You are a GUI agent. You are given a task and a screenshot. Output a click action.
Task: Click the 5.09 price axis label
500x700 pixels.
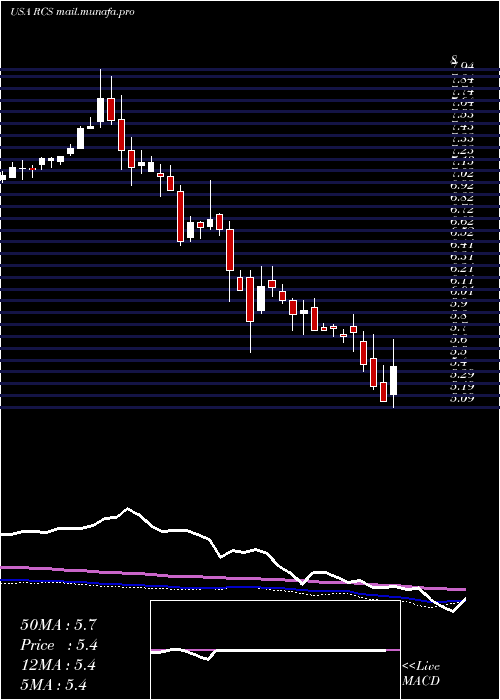tap(462, 399)
